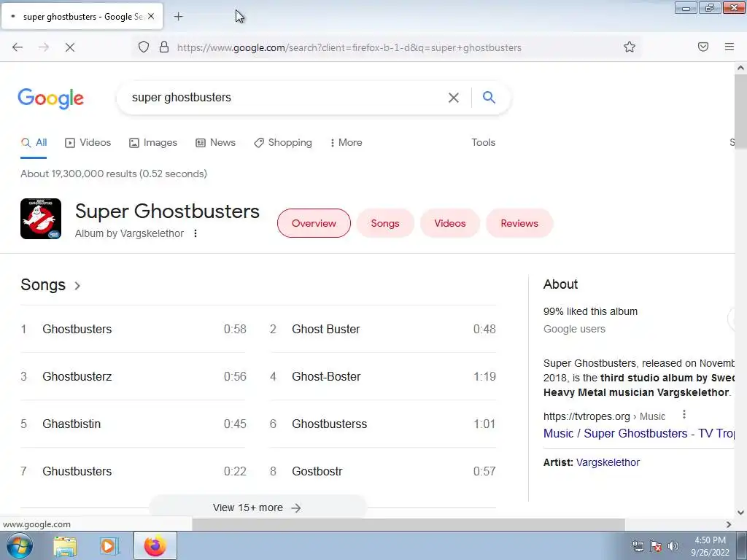Open the Music / Super Ghostbusters TV Tropes link

click(638, 433)
